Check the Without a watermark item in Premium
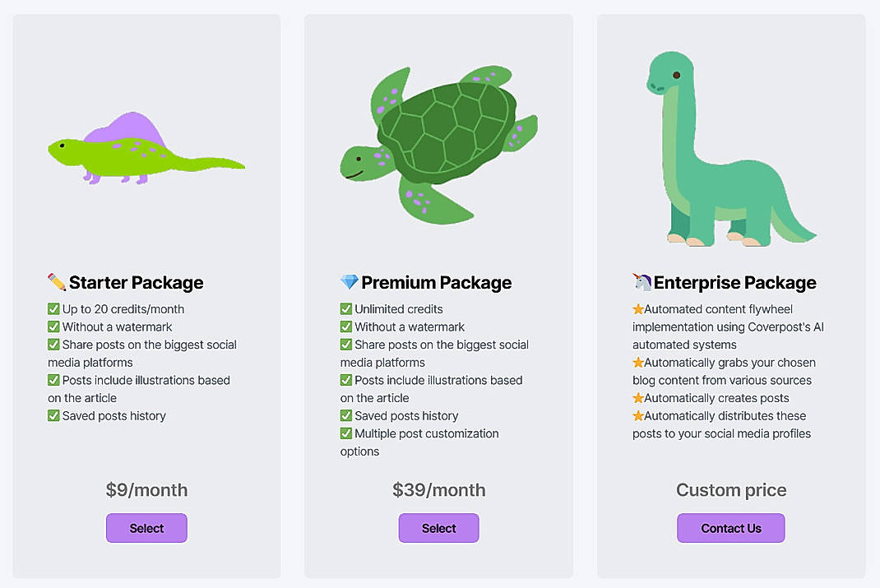880x588 pixels. (345, 326)
